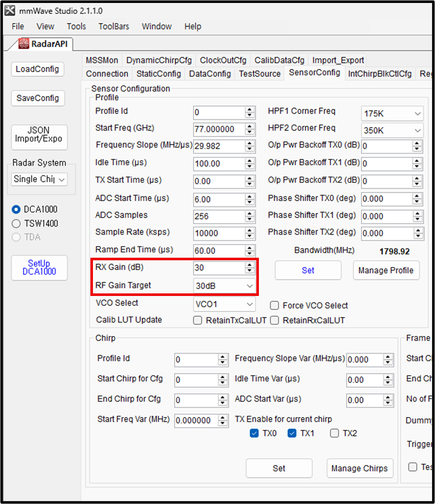This screenshot has width=435, height=504.
Task: Switch to the Import_Export tab
Action: coord(338,60)
